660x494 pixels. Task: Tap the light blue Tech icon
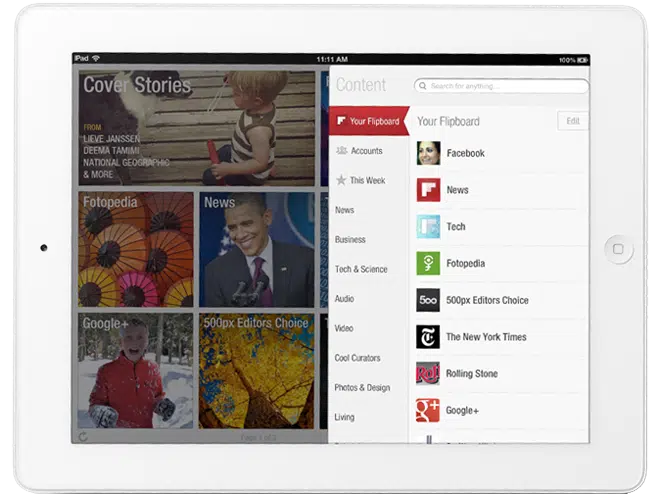click(428, 226)
